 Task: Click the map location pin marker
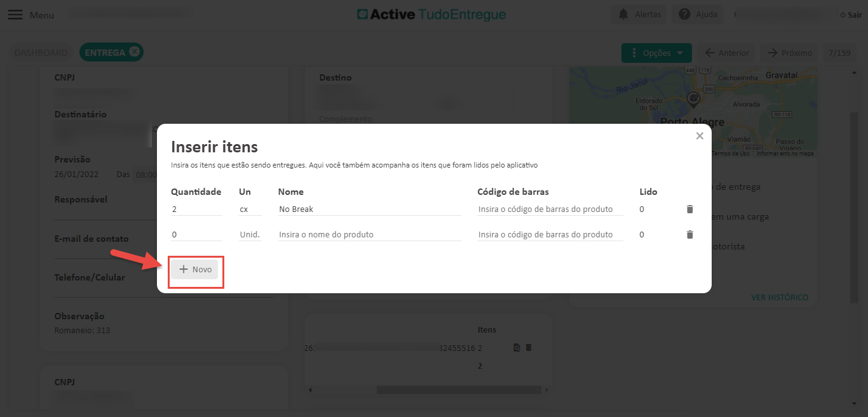[693, 98]
